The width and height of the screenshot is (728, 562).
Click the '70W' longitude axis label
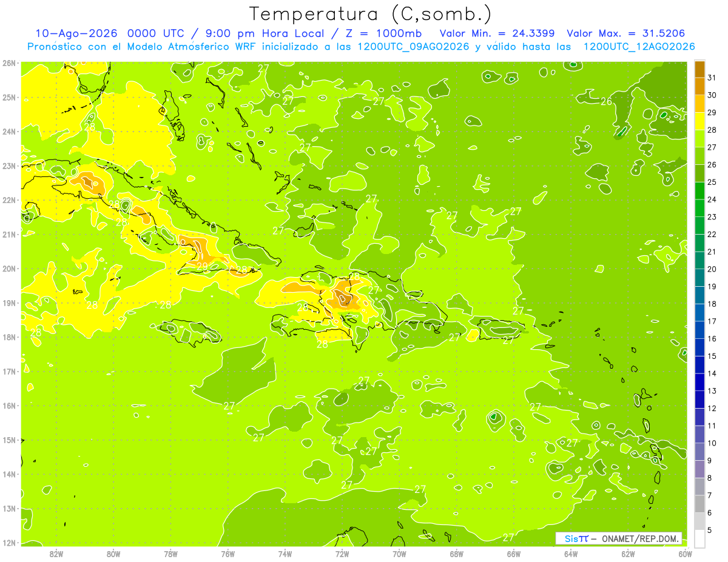pos(399,554)
